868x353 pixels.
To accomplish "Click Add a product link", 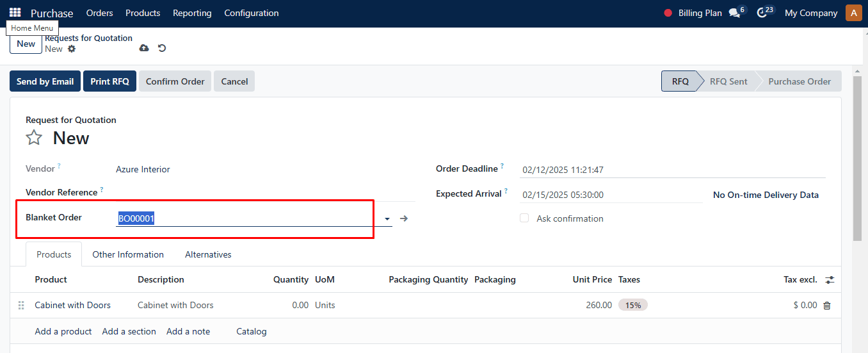I will (63, 331).
